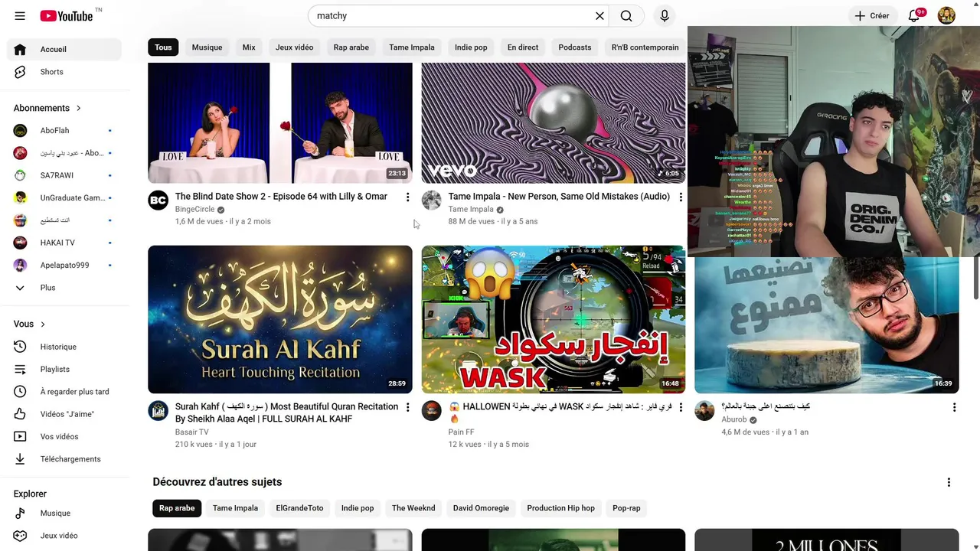Screen dimensions: 980x551
Task: Open options for Aburob video
Action: (954, 407)
